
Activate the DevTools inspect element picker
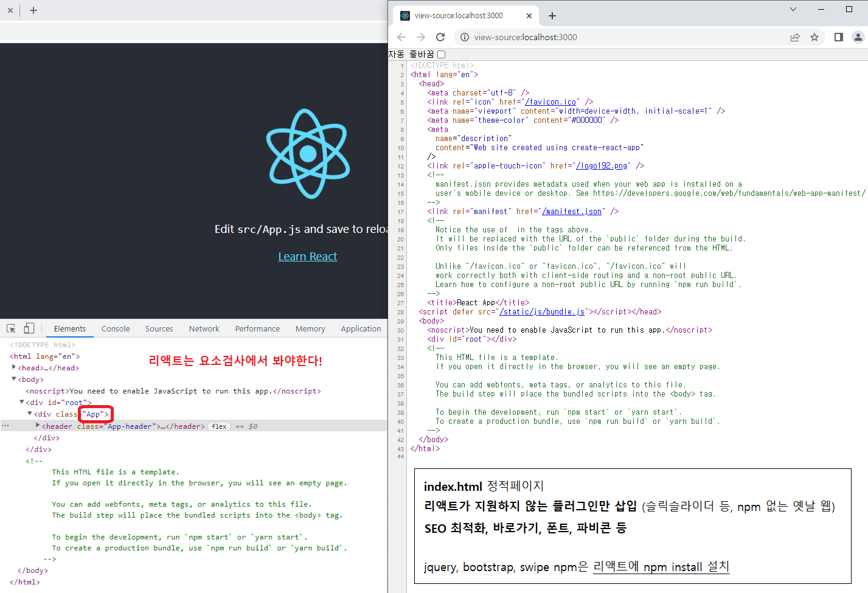[11, 328]
